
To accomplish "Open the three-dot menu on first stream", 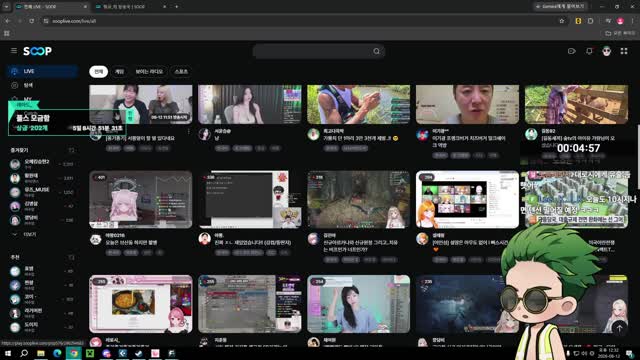I will (189, 131).
